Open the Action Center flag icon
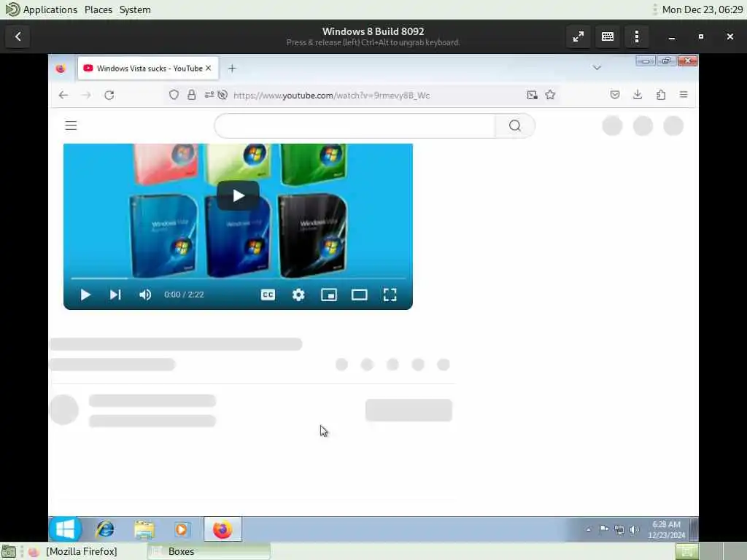 603,529
